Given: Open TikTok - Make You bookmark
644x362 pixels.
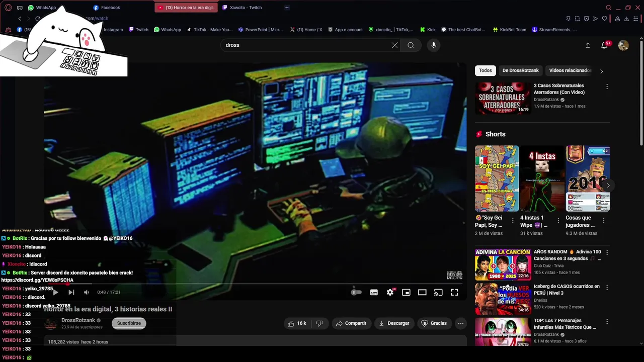Looking at the screenshot, I should (210, 30).
